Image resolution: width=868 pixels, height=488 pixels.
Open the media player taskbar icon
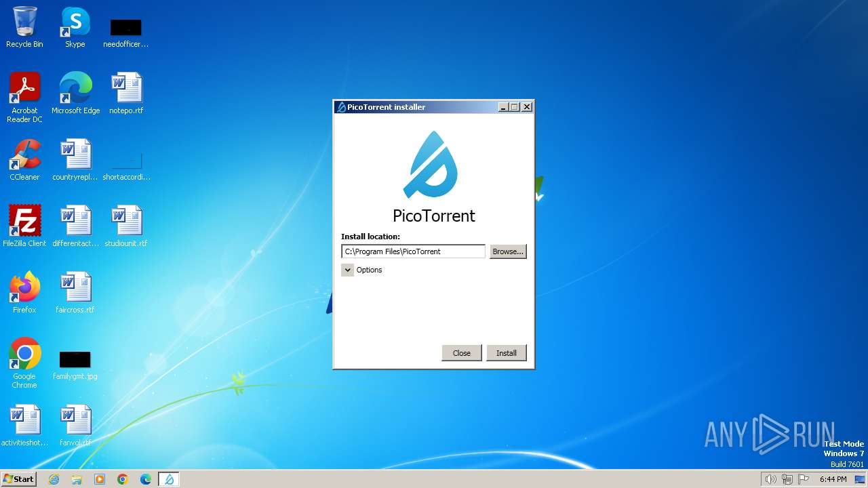[100, 479]
